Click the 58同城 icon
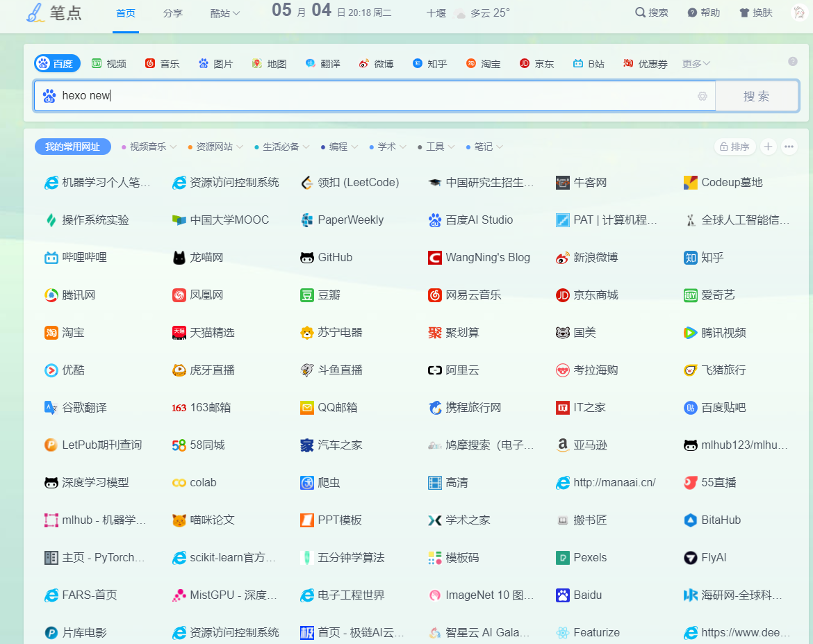This screenshot has width=813, height=644. (179, 445)
